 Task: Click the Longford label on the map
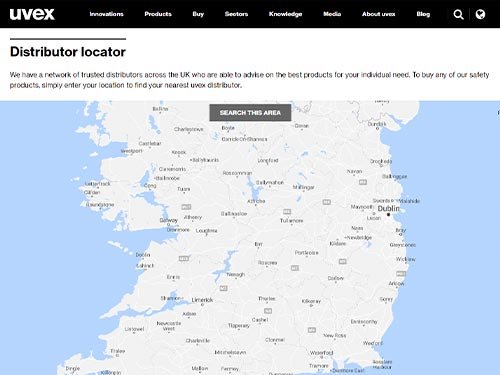[268, 161]
